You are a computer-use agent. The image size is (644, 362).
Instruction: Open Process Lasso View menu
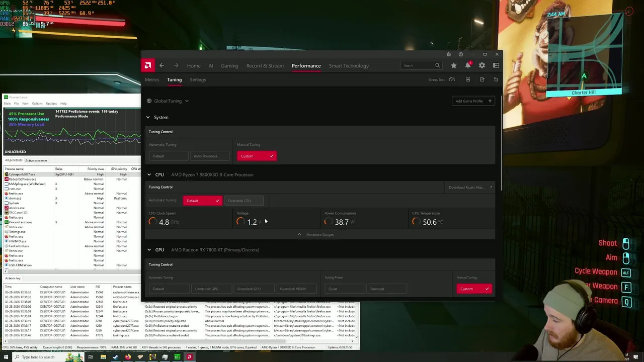25,104
